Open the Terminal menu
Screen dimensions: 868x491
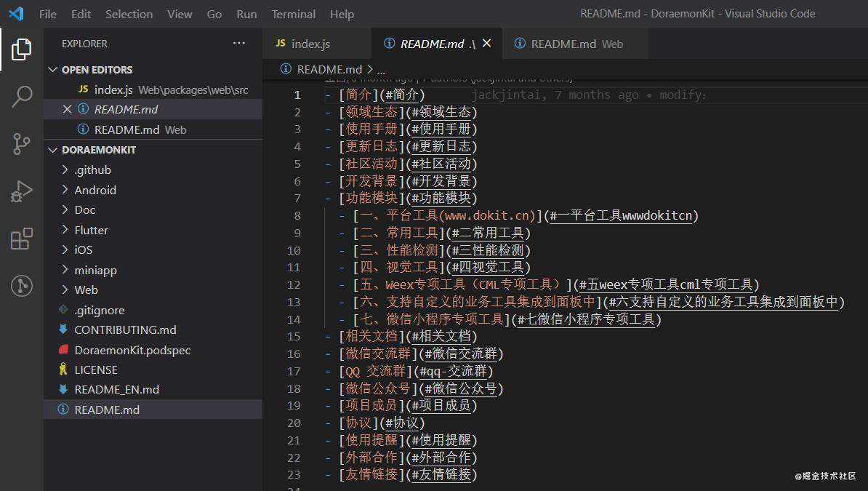click(294, 14)
